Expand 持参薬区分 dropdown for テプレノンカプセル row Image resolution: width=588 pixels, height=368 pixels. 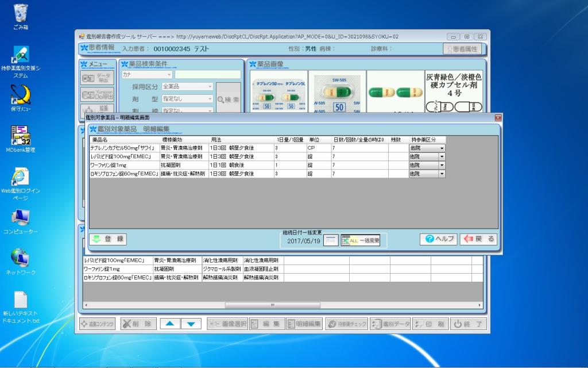tap(441, 148)
